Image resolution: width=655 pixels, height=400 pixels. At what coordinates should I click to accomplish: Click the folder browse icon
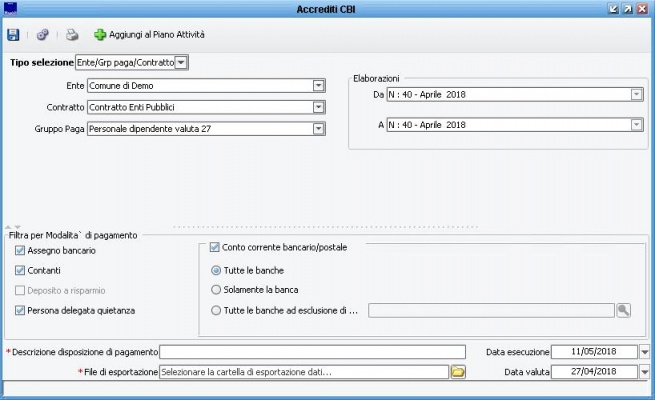coord(458,372)
